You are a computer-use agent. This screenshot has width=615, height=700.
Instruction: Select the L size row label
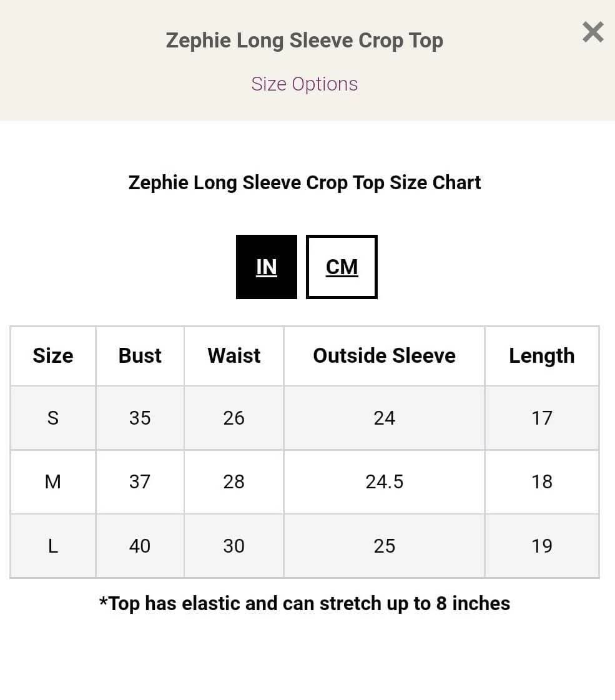click(53, 546)
